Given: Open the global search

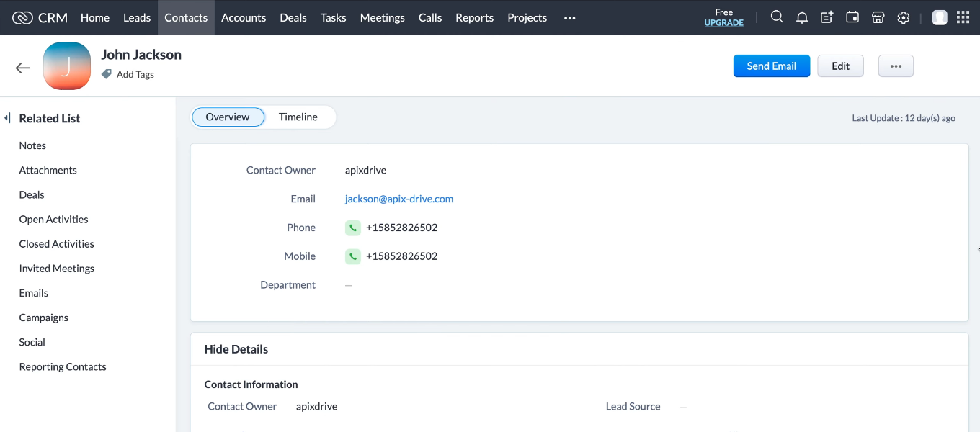Looking at the screenshot, I should click(777, 17).
